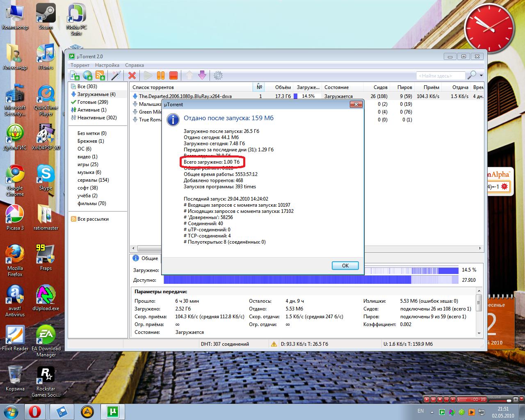Click the orange Pause torrent icon
The image size is (525, 420).
pos(161,75)
